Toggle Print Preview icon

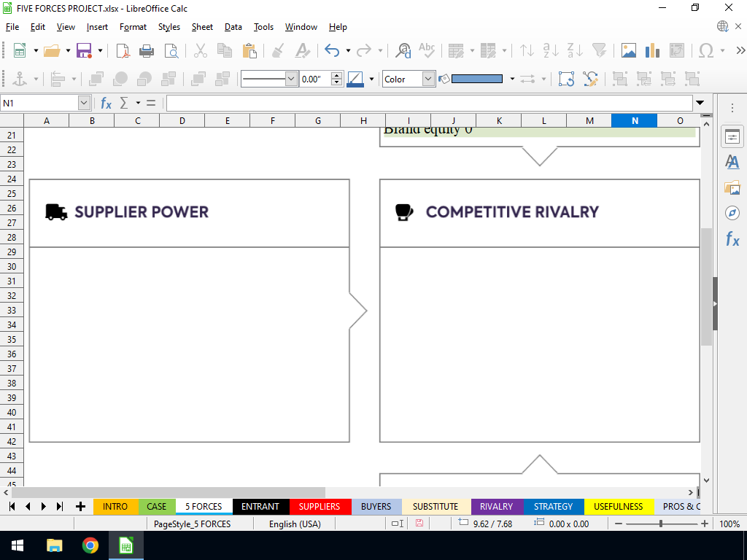[x=171, y=50]
